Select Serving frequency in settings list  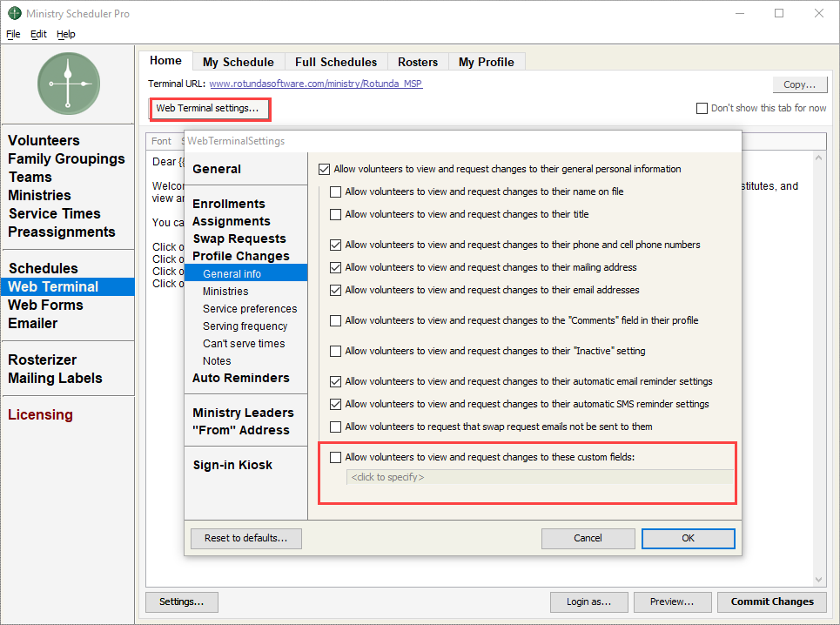(x=245, y=326)
